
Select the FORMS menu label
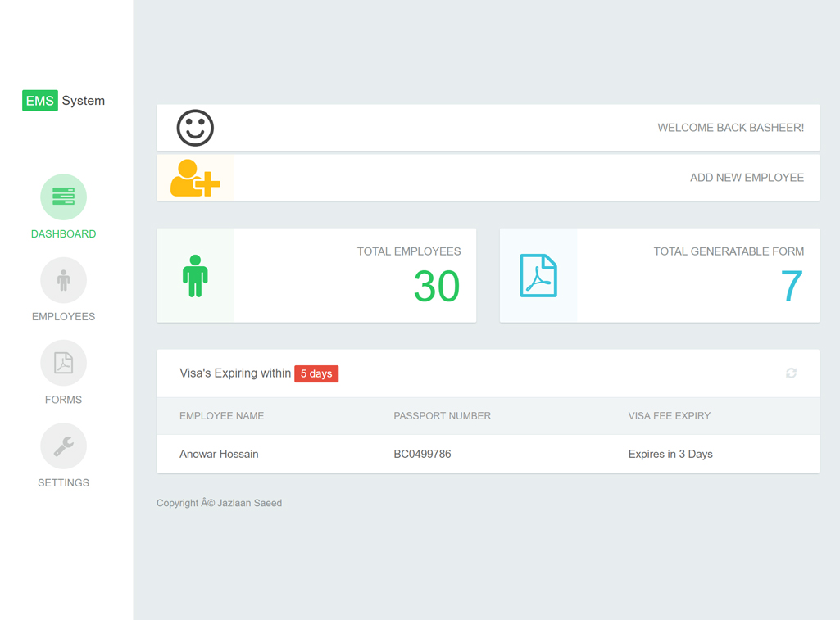point(63,400)
